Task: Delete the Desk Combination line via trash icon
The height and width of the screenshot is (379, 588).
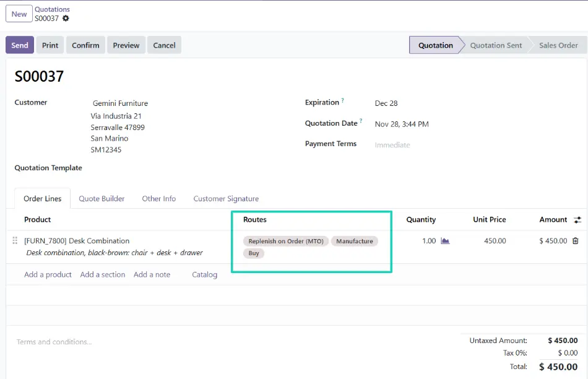Action: coord(577,241)
